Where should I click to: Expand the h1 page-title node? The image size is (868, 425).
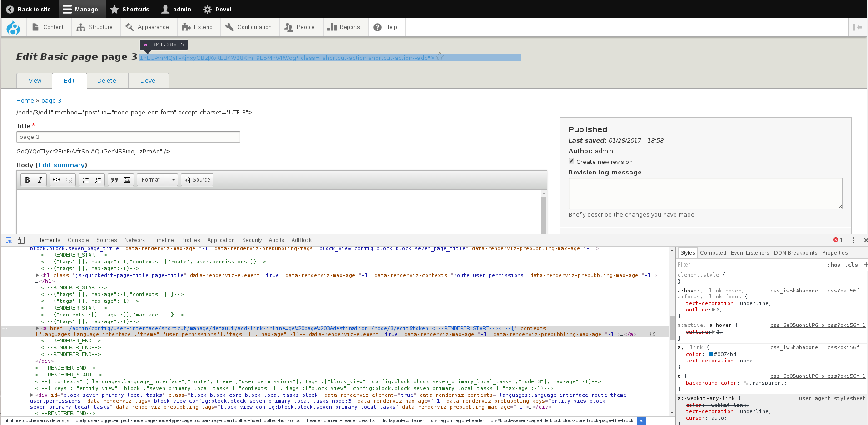(37, 275)
